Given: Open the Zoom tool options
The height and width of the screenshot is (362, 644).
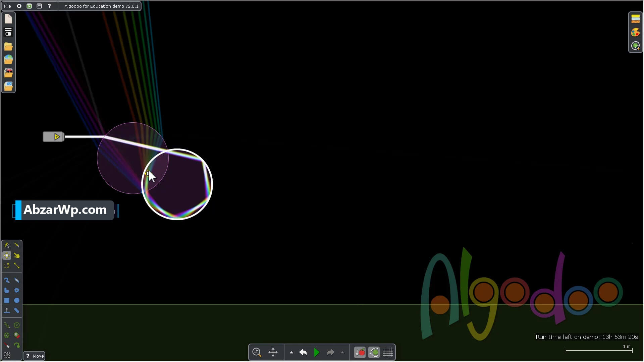Looking at the screenshot, I should pyautogui.click(x=257, y=352).
